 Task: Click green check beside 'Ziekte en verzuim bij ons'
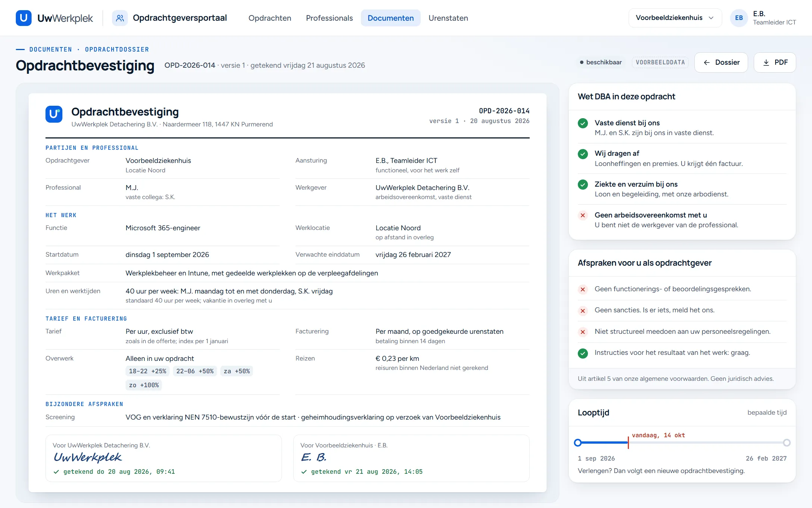583,184
